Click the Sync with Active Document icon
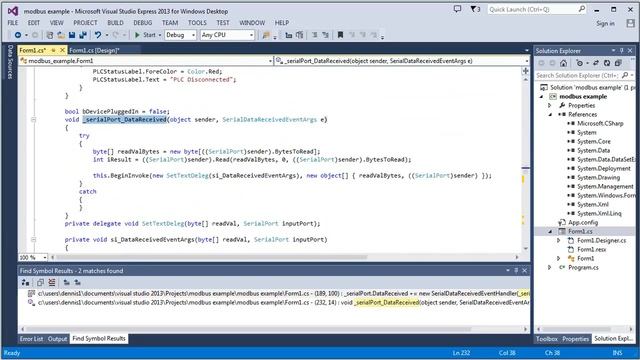Viewport: 640px width, 360px height. 596,63
